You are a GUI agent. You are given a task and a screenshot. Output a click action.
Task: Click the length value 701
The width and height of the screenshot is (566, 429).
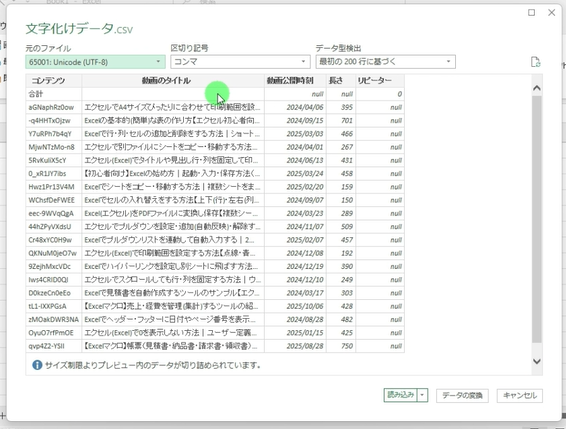point(341,121)
